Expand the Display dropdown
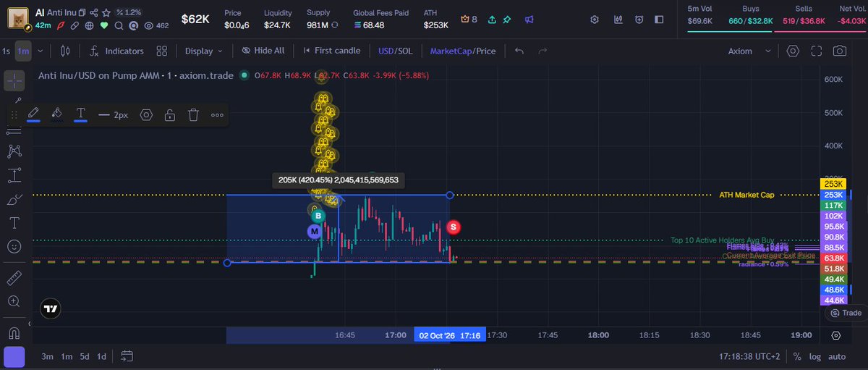 203,51
